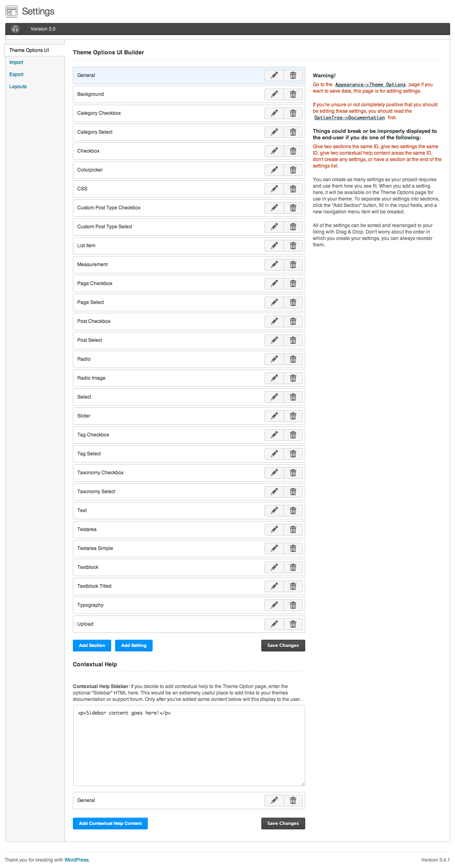This screenshot has width=455, height=868.
Task: Edit the contextual help General item
Action: click(x=274, y=800)
